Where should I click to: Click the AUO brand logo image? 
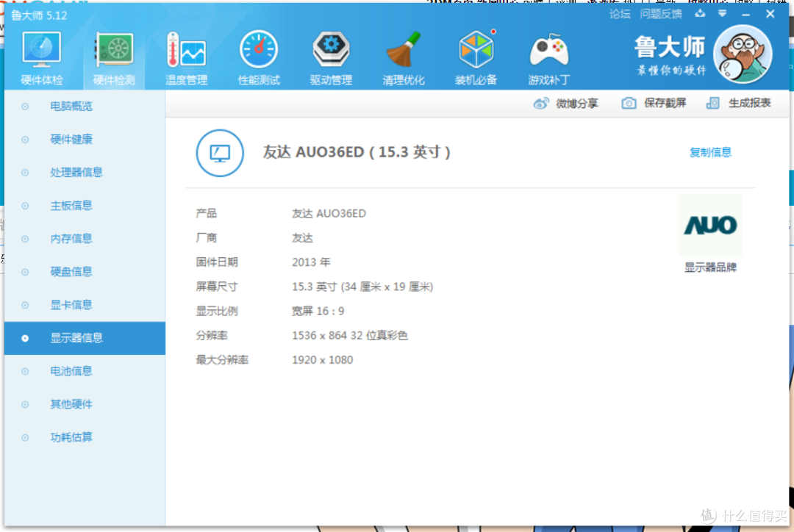(x=710, y=225)
